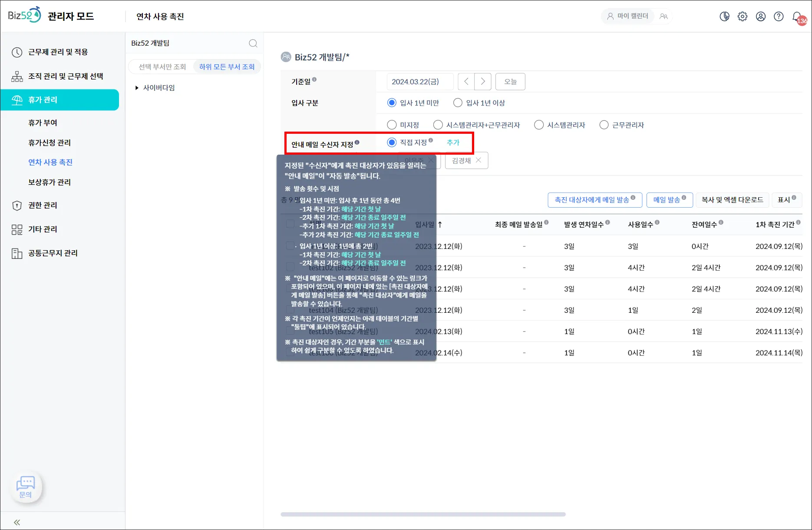Open user profile icon in header
Image resolution: width=812 pixels, height=530 pixels.
click(761, 17)
